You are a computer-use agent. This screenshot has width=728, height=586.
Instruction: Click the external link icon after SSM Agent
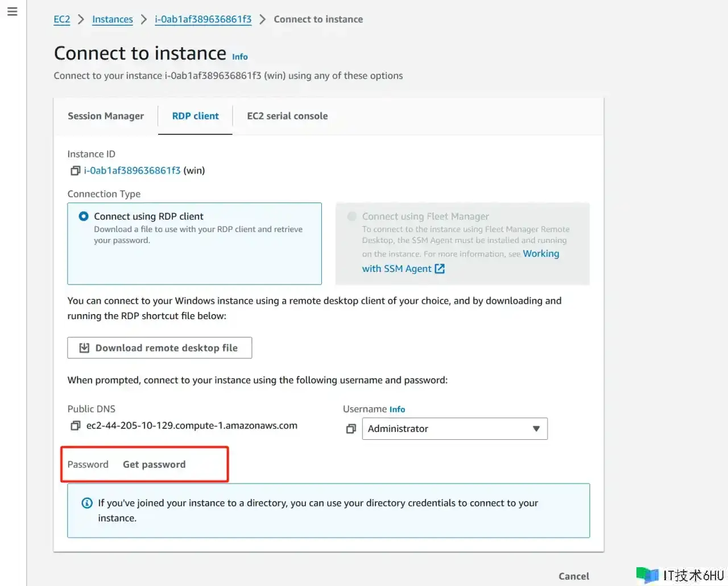tap(440, 269)
